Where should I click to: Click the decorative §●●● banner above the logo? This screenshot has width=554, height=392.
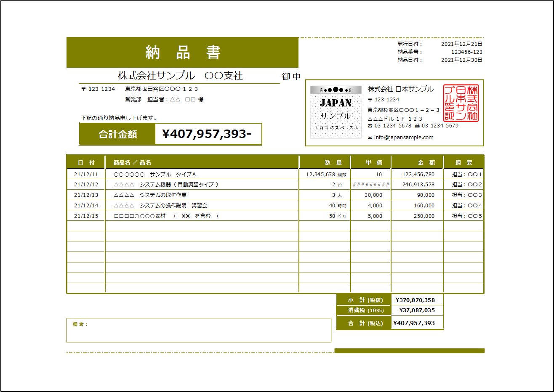point(336,89)
